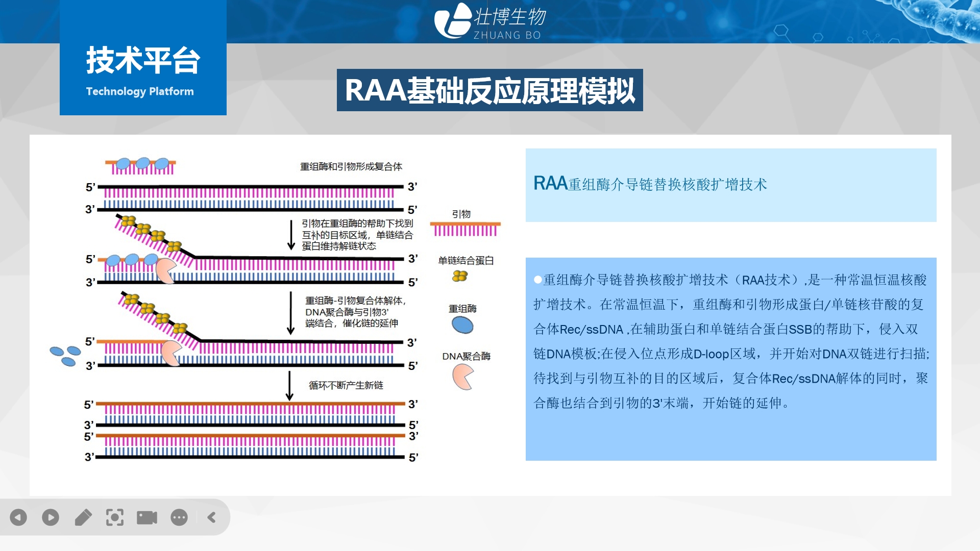Click the blue 重组酶 legend oval
Image resolution: width=980 pixels, height=551 pixels.
[462, 325]
